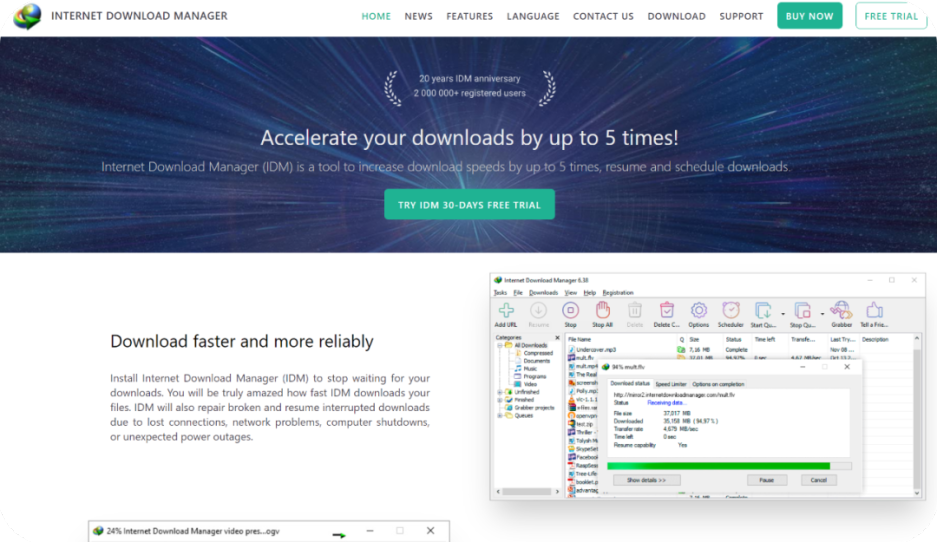937x542 pixels.
Task: Sort by the Status column header
Action: point(736,339)
